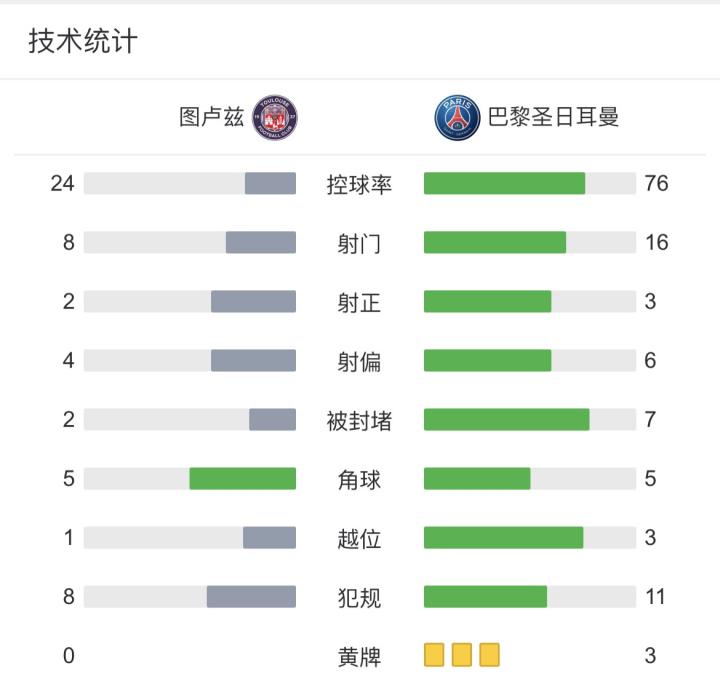The image size is (720, 687).
Task: Click Toulouse's green corner kicks bar
Action: tap(243, 479)
